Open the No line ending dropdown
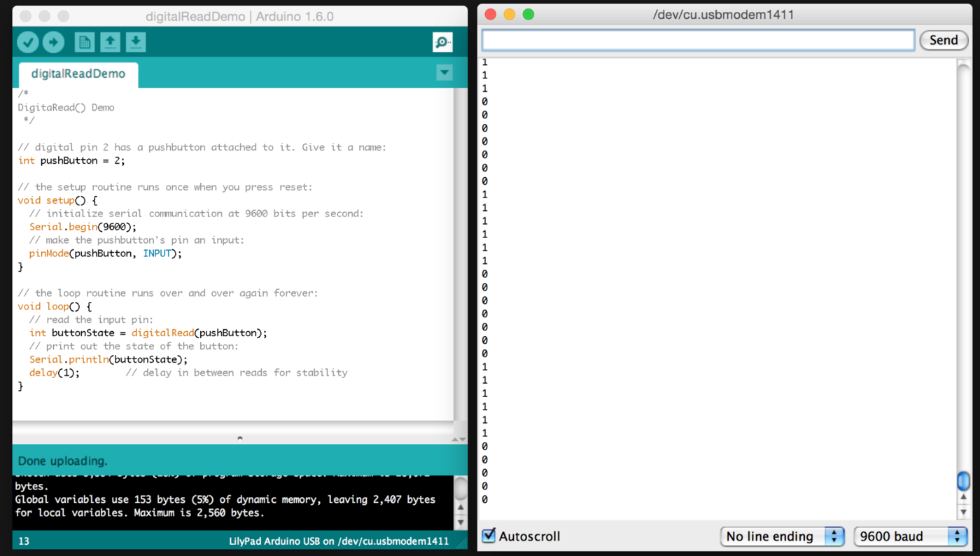This screenshot has width=980, height=556. (x=782, y=536)
